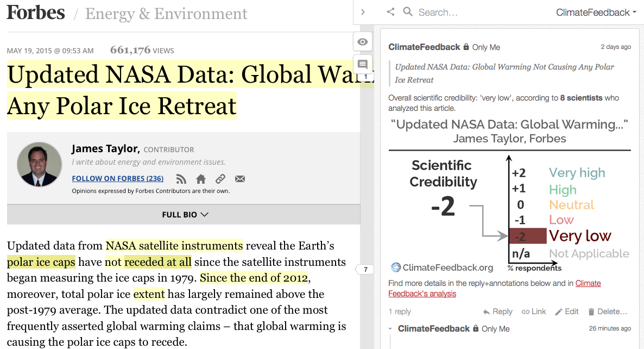Click the ClimateFeedback username on the reply
Image resolution: width=644 pixels, height=349 pixels.
pyautogui.click(x=434, y=329)
